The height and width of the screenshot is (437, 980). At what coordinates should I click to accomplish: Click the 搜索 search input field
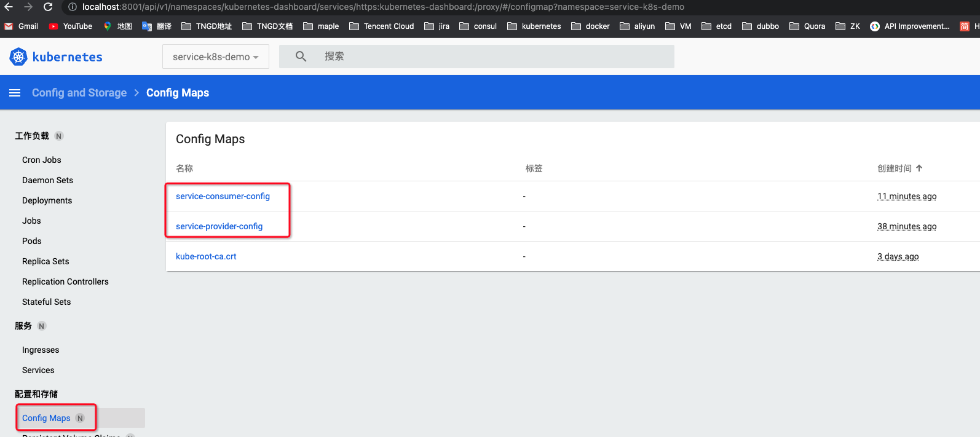click(x=476, y=57)
